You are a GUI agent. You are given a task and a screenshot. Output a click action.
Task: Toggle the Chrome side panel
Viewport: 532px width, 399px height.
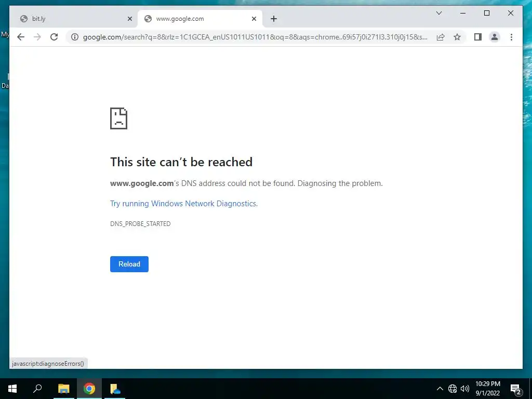click(x=478, y=37)
